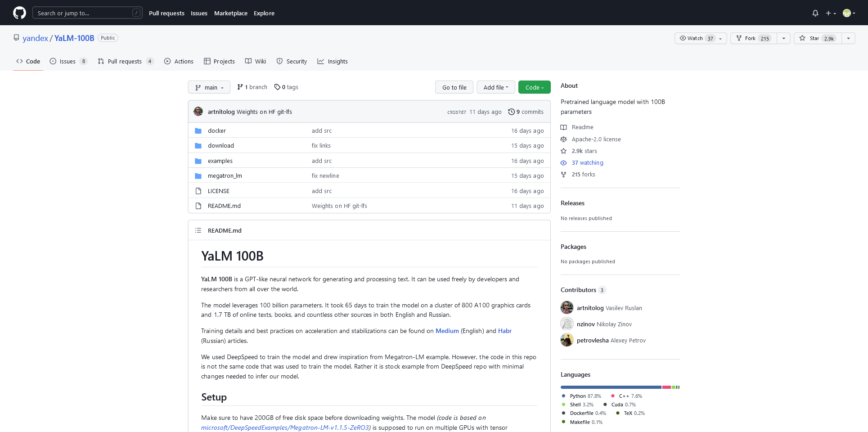
Task: Open Marketplace in the top navigation
Action: 231,13
